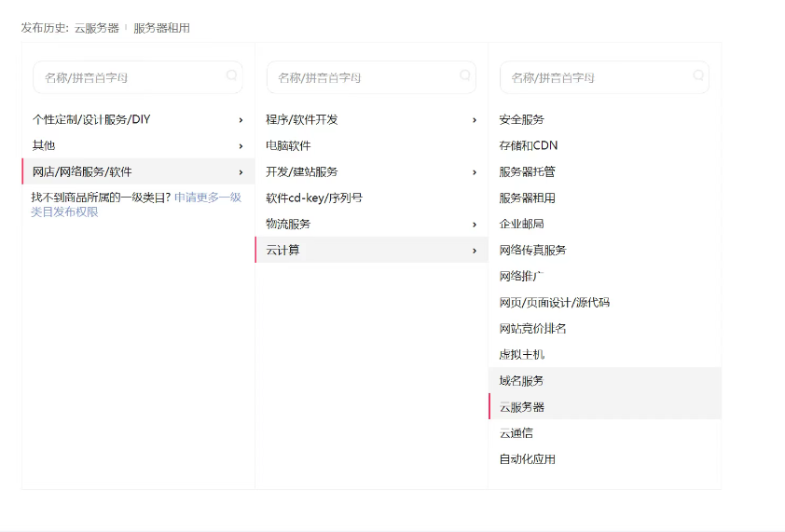Click search icon in second category column
This screenshot has height=532, width=785.
pos(464,76)
